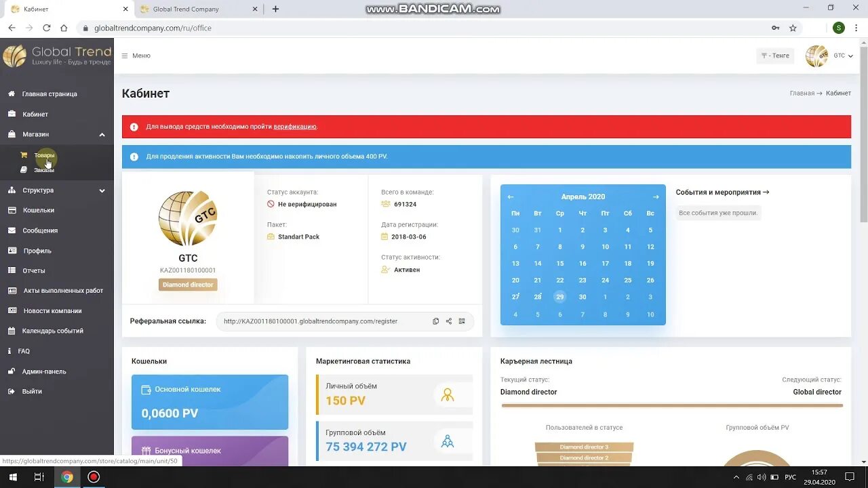Open Товары under Магазин
This screenshot has width=868, height=488.
point(44,155)
